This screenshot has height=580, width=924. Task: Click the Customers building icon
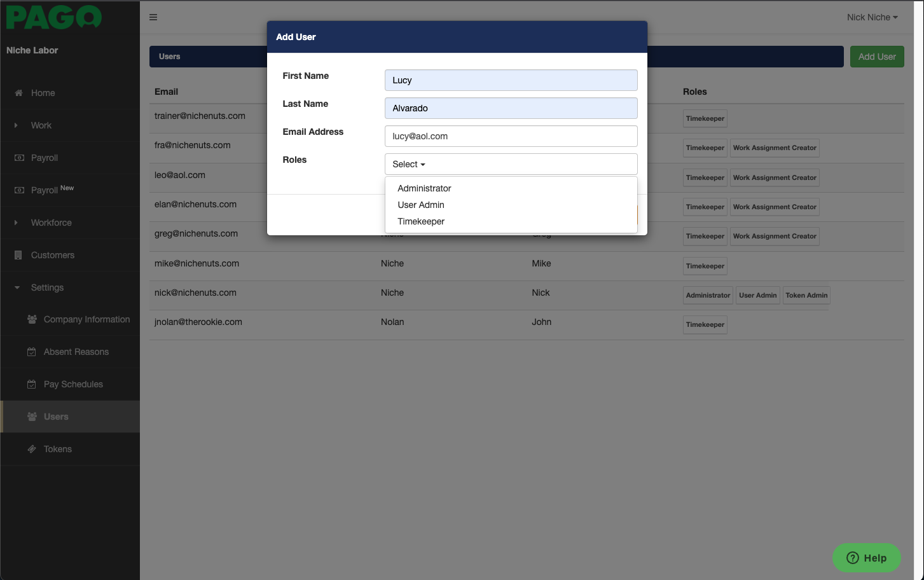[x=18, y=255]
